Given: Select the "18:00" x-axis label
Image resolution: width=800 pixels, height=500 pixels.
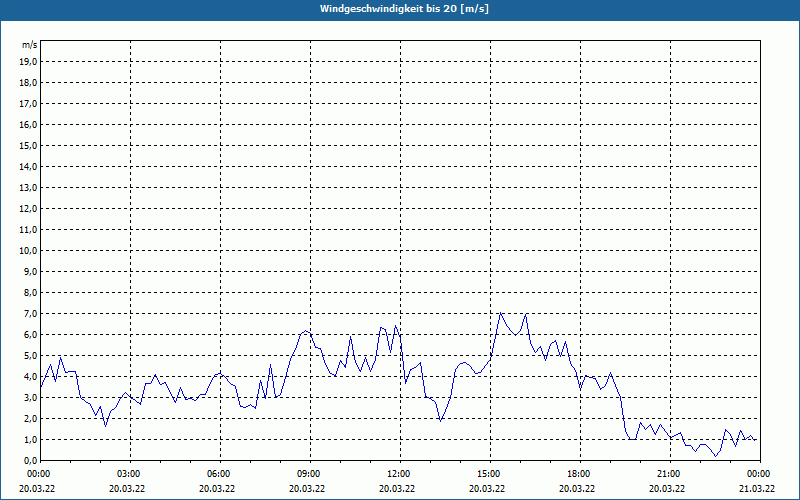Looking at the screenshot, I should [x=580, y=474].
